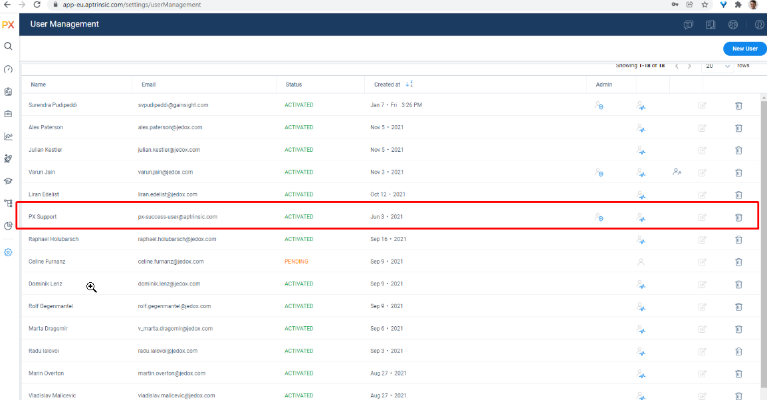Screen dimensions: 768x401
Task: Click the edit icon for Alex Paterson
Action: (x=702, y=127)
